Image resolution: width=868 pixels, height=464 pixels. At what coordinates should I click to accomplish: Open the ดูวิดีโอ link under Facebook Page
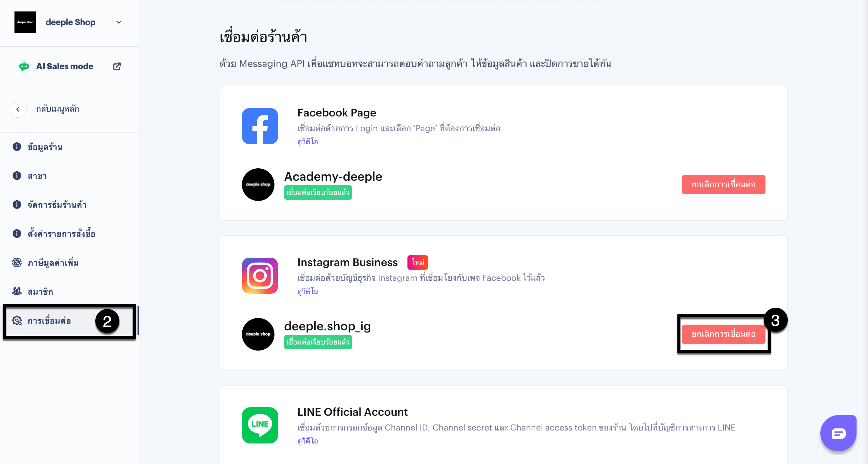(x=307, y=142)
